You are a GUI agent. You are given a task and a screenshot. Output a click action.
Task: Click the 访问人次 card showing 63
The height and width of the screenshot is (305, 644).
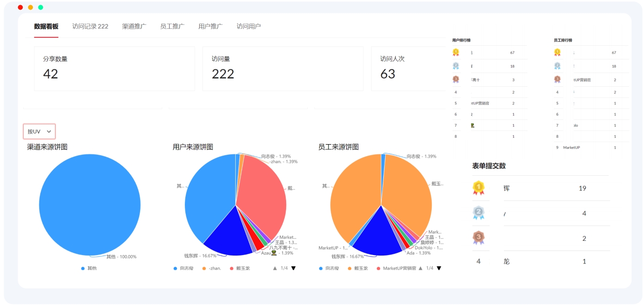point(409,68)
